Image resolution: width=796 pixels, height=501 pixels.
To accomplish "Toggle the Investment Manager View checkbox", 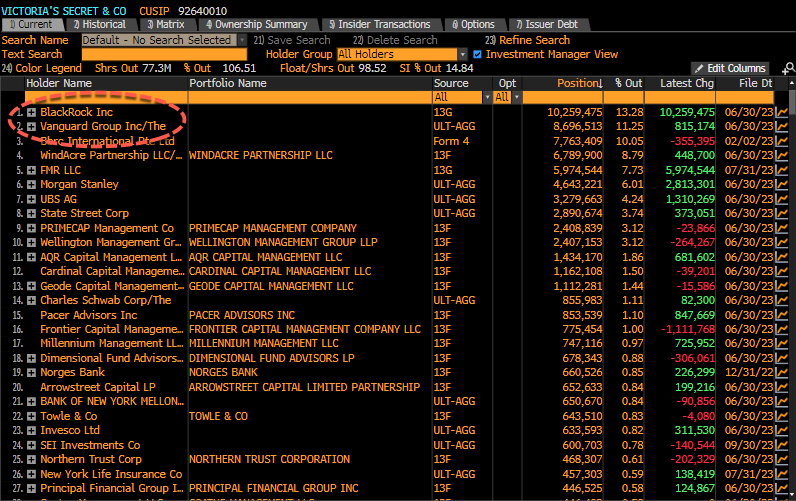I will pos(477,54).
